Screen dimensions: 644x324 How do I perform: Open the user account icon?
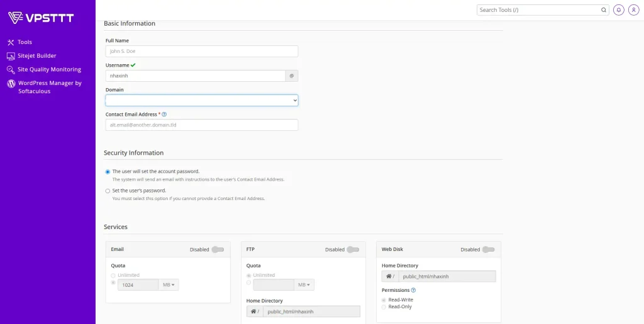(x=634, y=10)
